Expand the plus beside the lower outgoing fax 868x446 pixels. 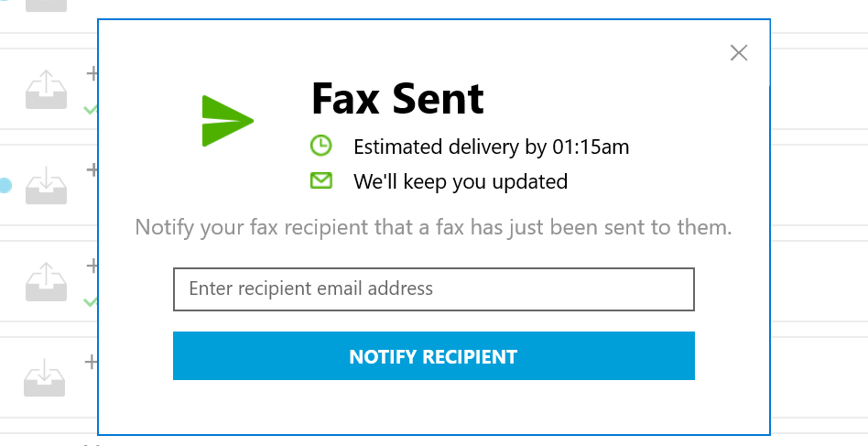(x=92, y=266)
